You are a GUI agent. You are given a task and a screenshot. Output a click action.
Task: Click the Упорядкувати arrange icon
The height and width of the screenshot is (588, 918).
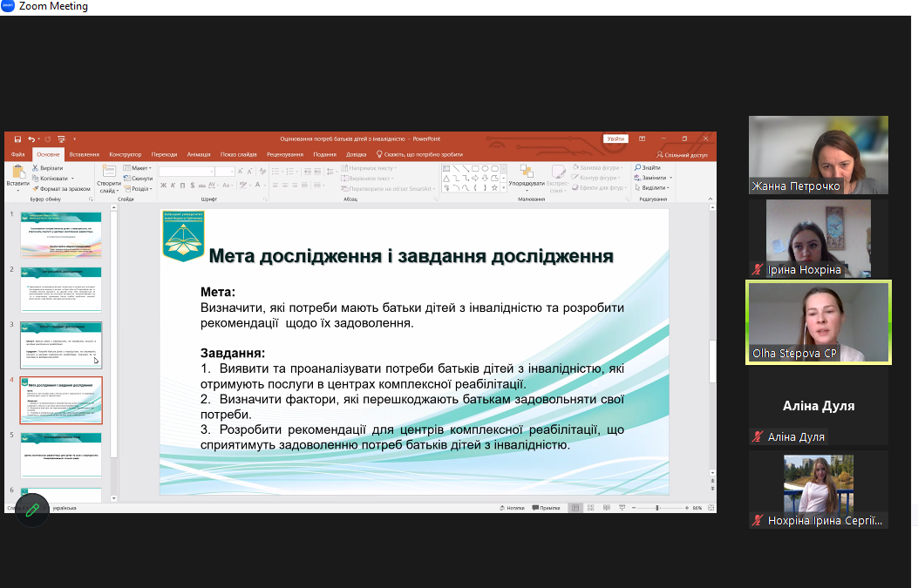pos(527,171)
